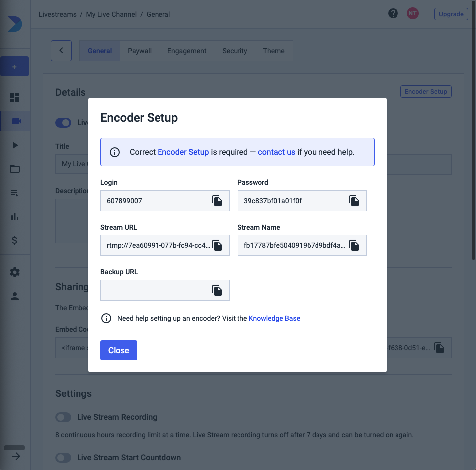Switch to the Security tab
The height and width of the screenshot is (470, 476).
coord(235,51)
